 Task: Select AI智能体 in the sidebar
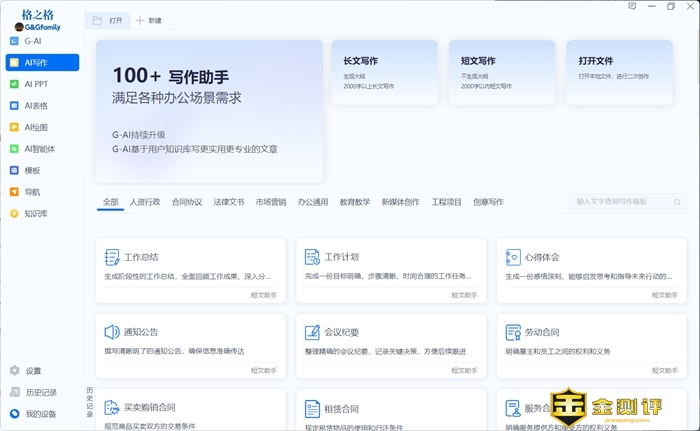tap(38, 149)
